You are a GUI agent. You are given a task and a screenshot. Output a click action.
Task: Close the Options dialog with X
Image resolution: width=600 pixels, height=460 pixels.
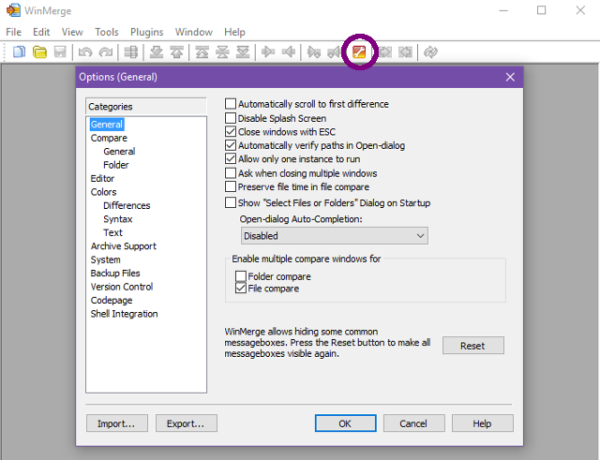tap(510, 77)
